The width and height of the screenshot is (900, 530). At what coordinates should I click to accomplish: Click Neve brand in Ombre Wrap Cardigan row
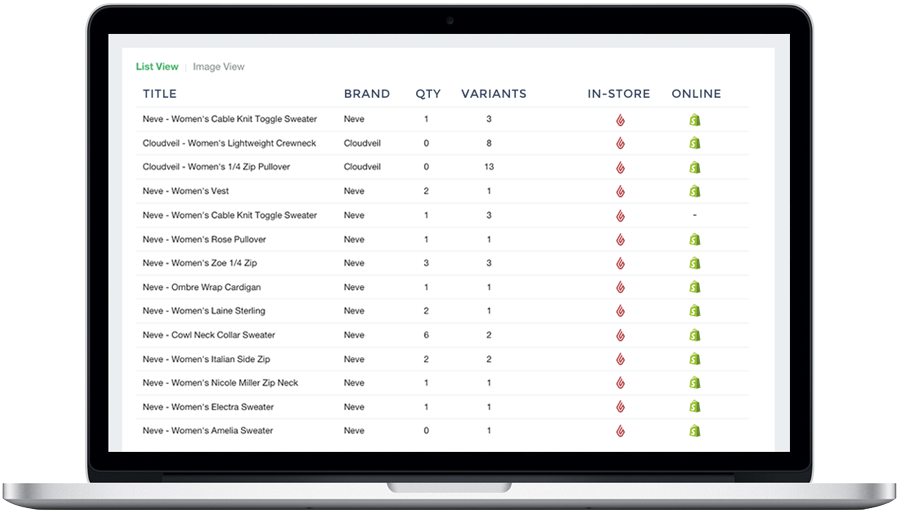354,287
